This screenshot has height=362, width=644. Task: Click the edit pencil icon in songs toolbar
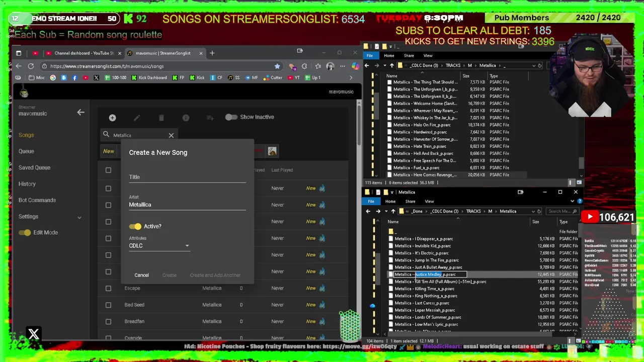(137, 118)
